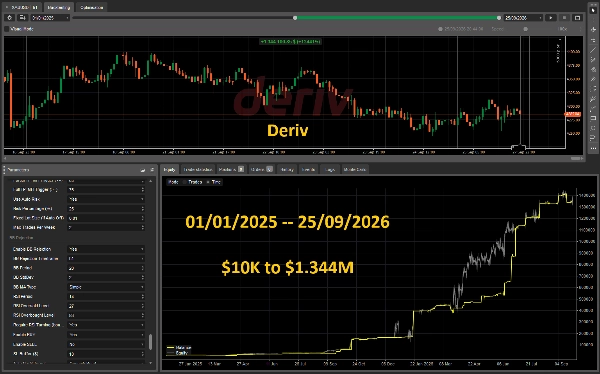Open the backtesting settings gear icon
Image resolution: width=600 pixels, height=374 pixels.
point(10,18)
